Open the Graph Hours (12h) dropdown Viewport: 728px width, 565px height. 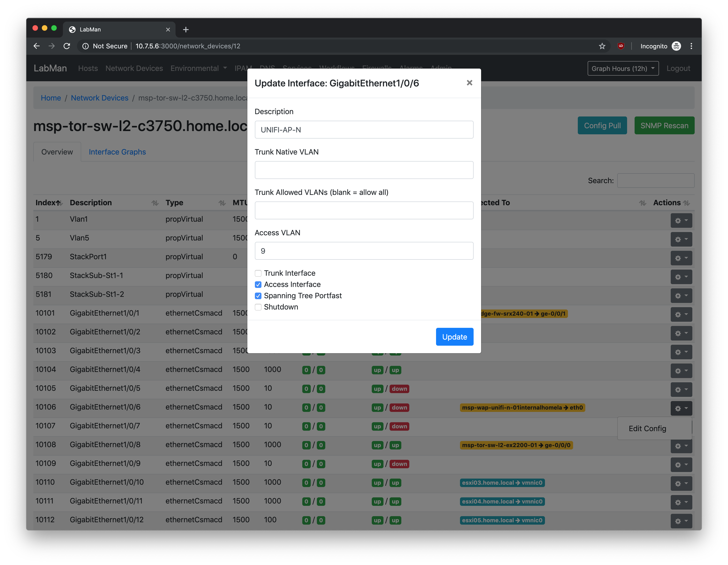pyautogui.click(x=623, y=68)
